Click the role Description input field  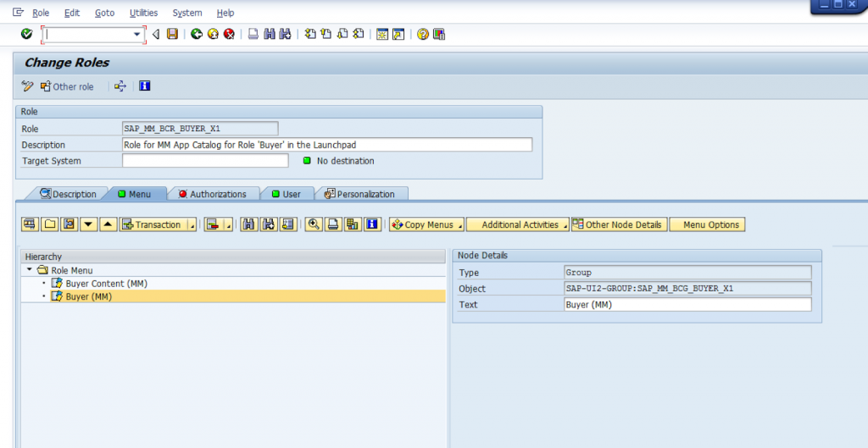327,145
